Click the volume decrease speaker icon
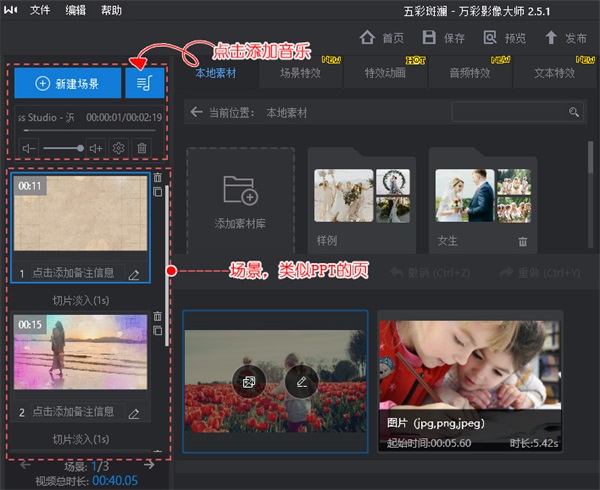 (29, 148)
